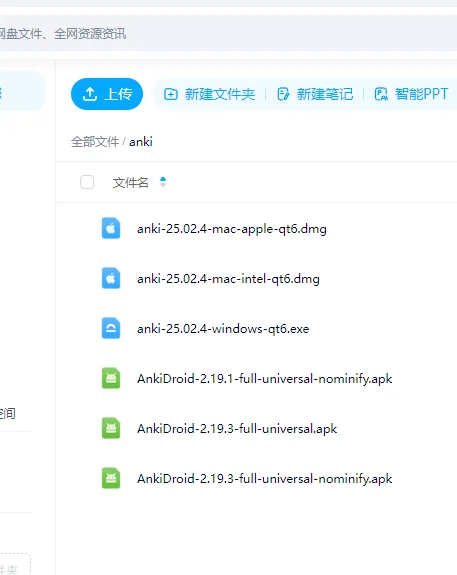The height and width of the screenshot is (575, 457).
Task: Tick the select-all checkbox next to 文件名
Action: [x=87, y=182]
